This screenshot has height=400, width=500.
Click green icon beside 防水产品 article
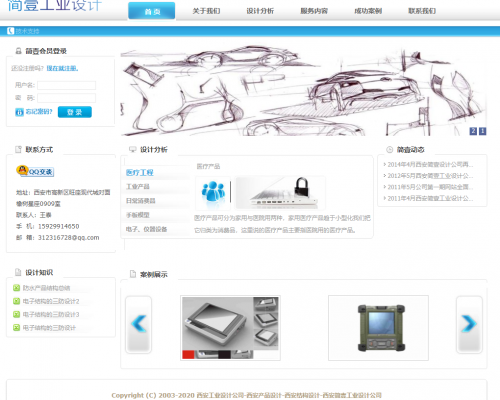coord(16,288)
